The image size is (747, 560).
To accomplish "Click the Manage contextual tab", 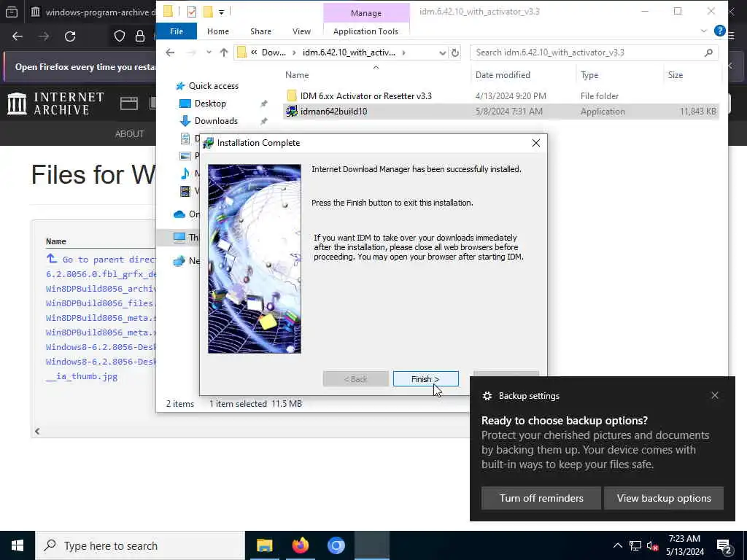I will pos(366,13).
